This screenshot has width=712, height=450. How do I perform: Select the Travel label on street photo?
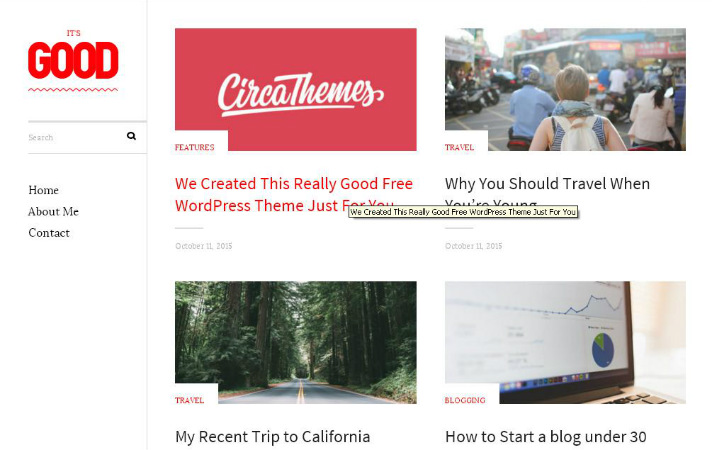[x=460, y=148]
